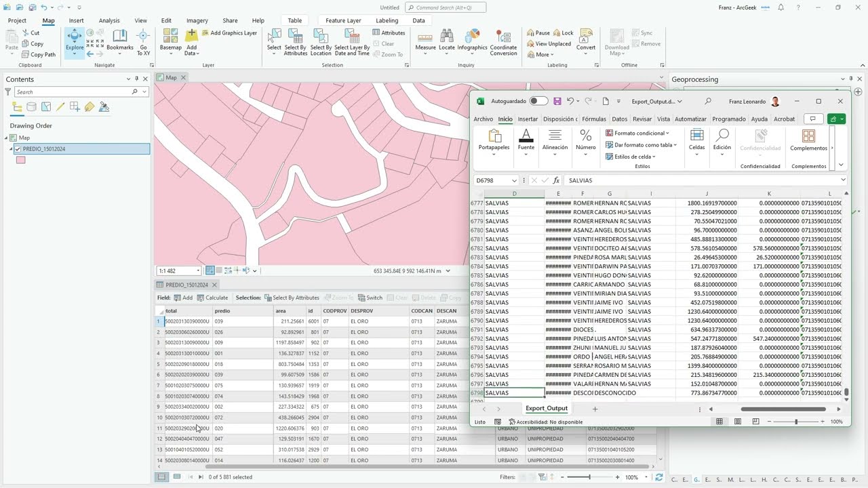Select the Export_Output sheet tab

[x=547, y=408]
